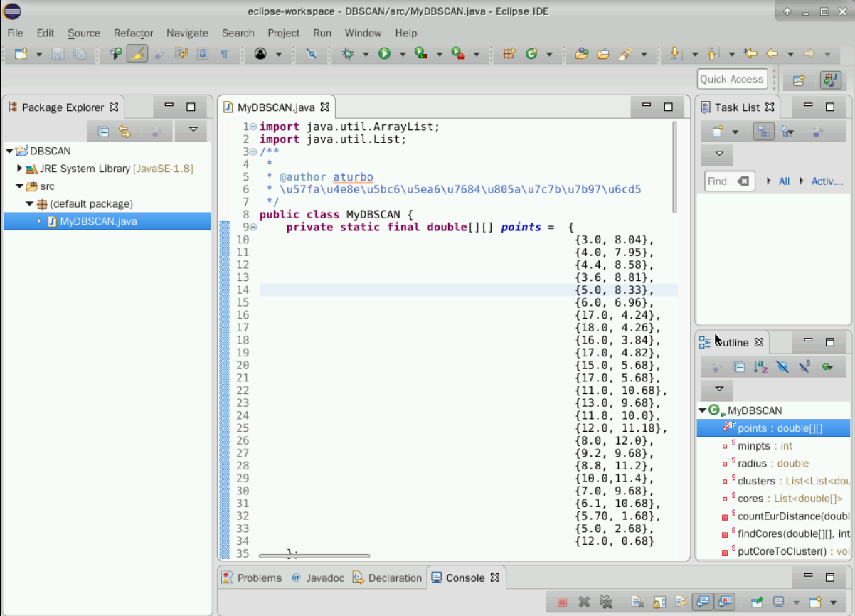Screen dimensions: 855x616
Task: Toggle alphabetical Sort in Outline view
Action: [761, 367]
